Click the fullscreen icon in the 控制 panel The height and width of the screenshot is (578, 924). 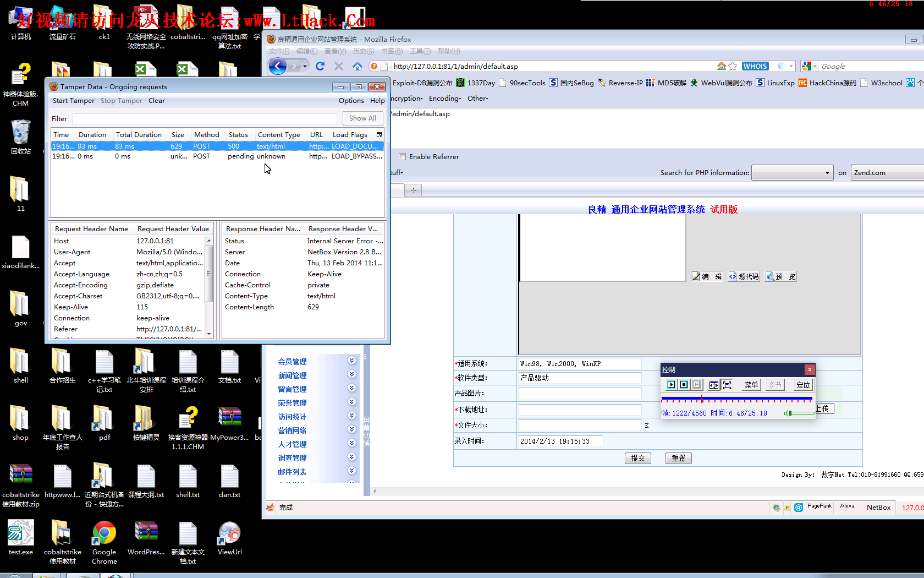click(x=727, y=385)
